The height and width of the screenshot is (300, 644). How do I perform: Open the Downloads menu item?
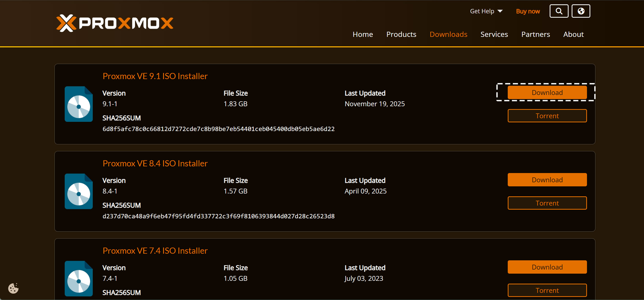448,34
